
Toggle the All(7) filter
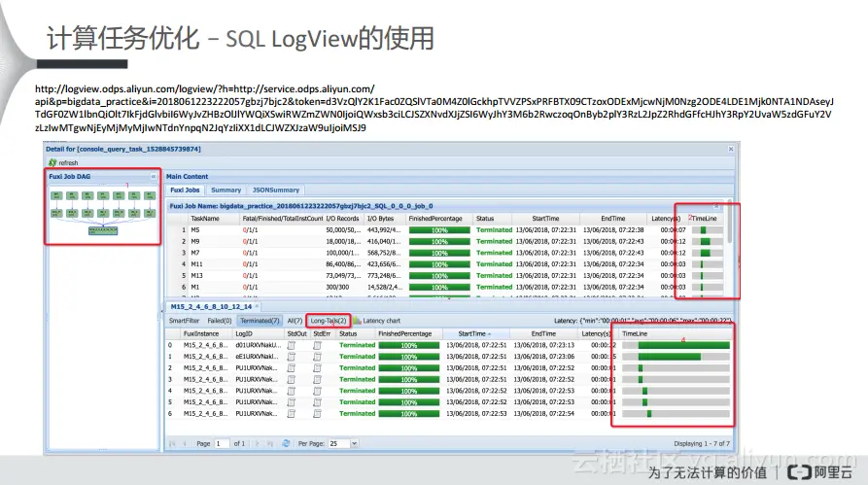(x=295, y=321)
